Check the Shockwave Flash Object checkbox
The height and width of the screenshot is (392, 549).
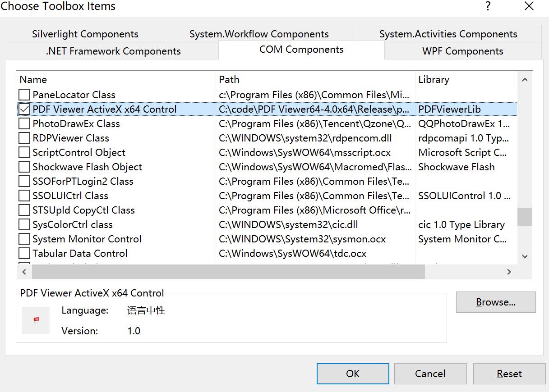(24, 167)
